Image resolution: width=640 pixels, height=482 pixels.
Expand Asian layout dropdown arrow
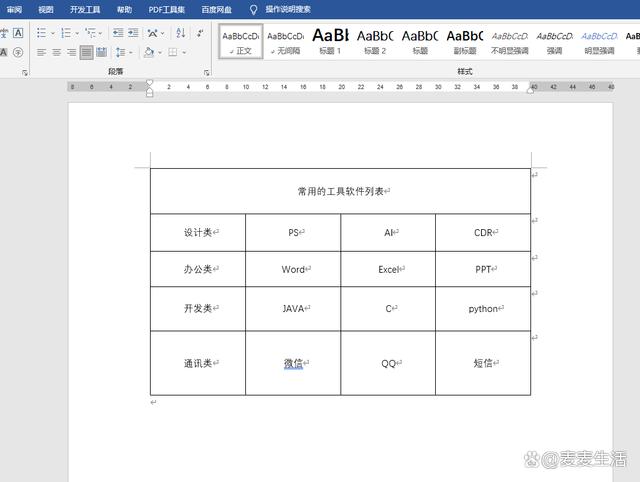(x=162, y=33)
